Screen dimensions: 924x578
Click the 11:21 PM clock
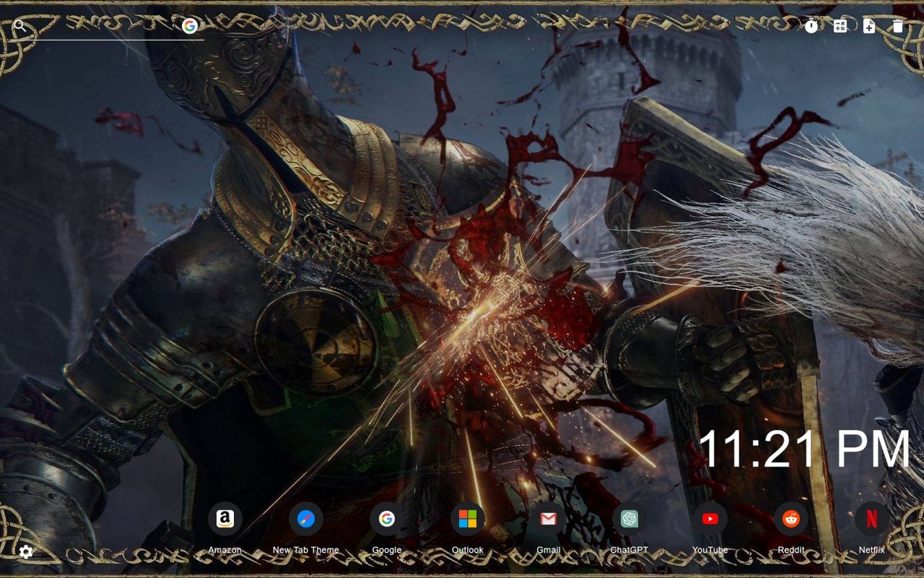[804, 449]
